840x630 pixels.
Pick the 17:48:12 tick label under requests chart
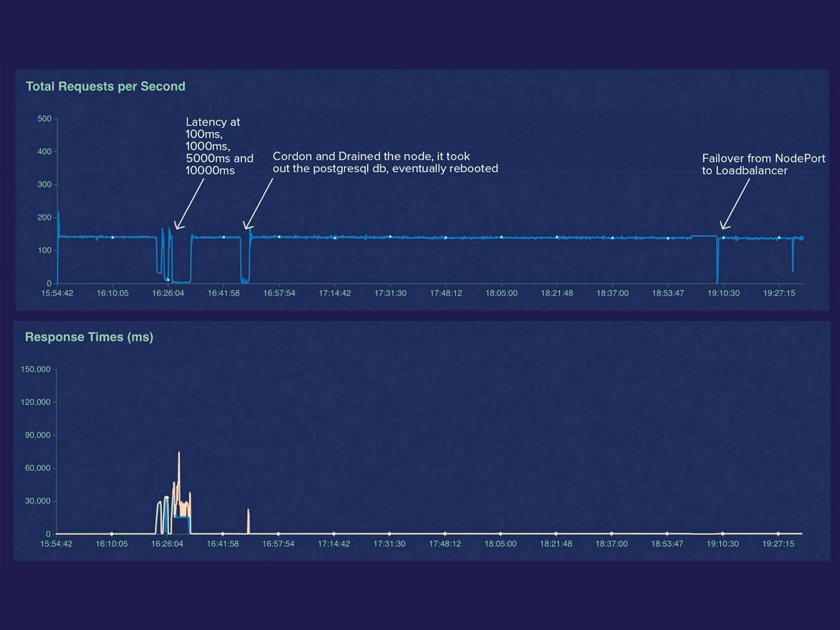446,293
